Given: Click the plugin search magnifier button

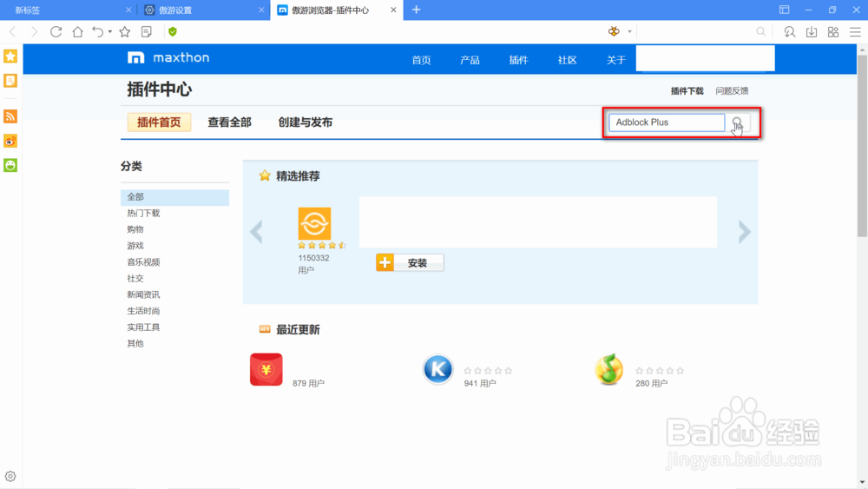Looking at the screenshot, I should [738, 122].
